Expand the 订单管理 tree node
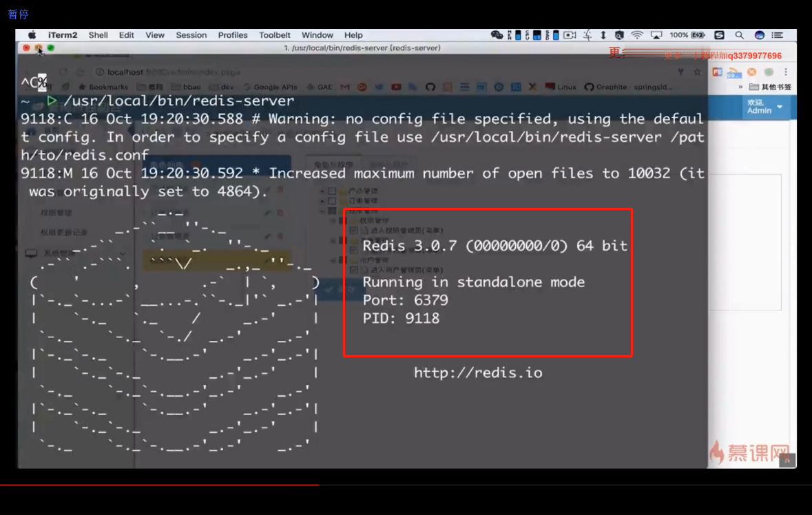Screen dimensions: 812x515 click(322, 201)
